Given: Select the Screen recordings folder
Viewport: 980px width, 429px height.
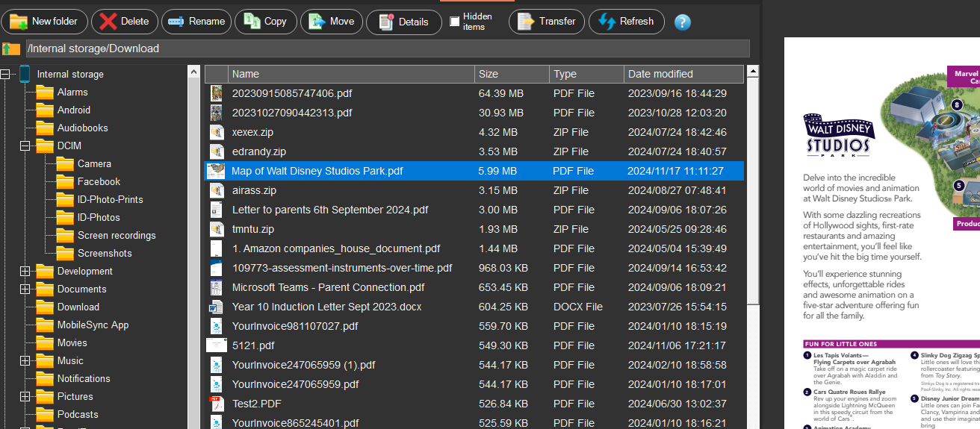Looking at the screenshot, I should [117, 235].
